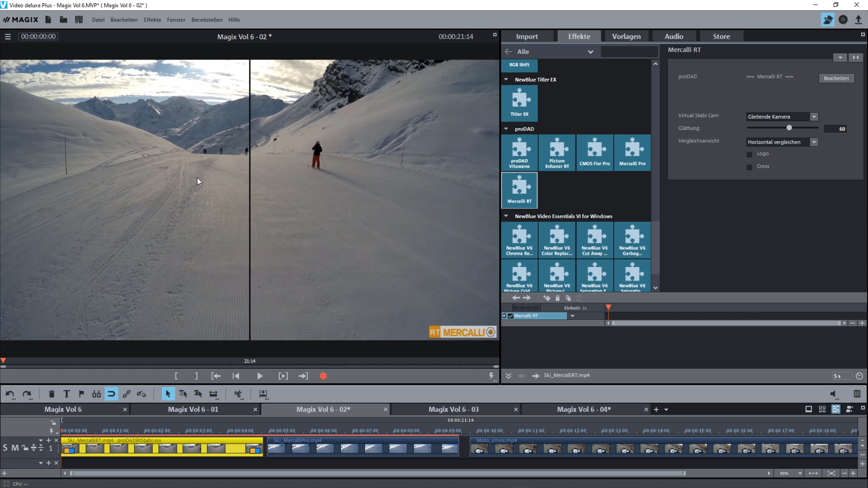Save project with the floppy disk icon
The image size is (868, 488).
79,20
